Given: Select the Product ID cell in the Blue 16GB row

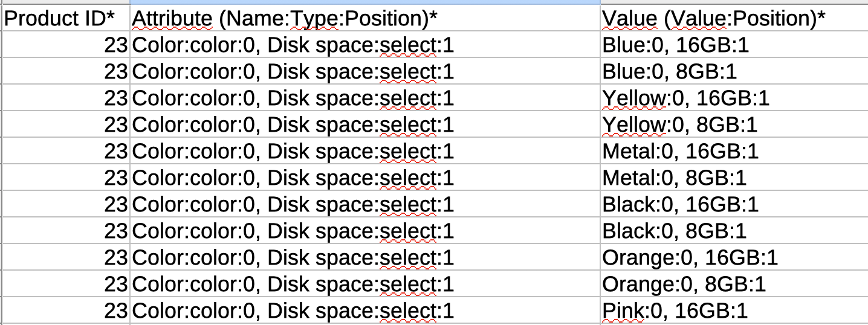Looking at the screenshot, I should click(x=65, y=45).
